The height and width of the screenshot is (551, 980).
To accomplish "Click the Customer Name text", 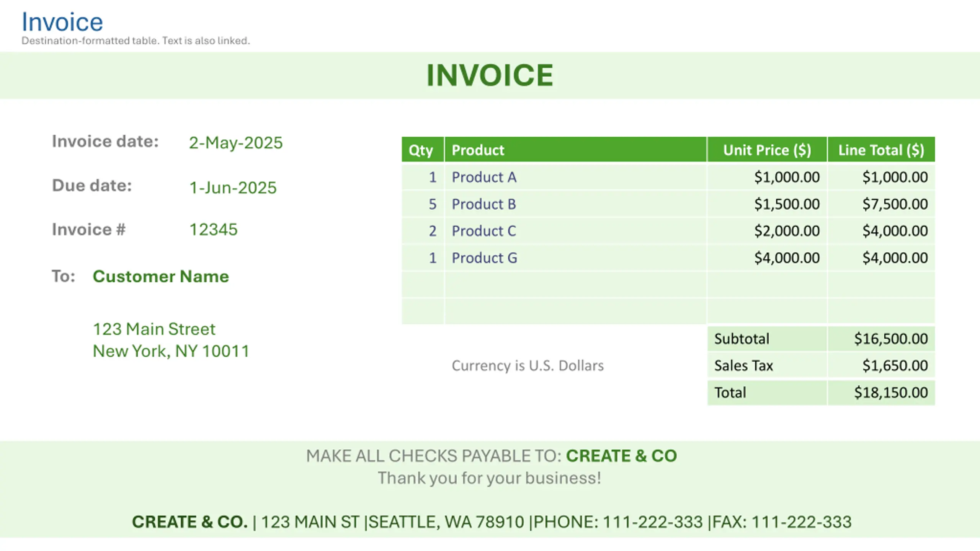I will point(161,276).
